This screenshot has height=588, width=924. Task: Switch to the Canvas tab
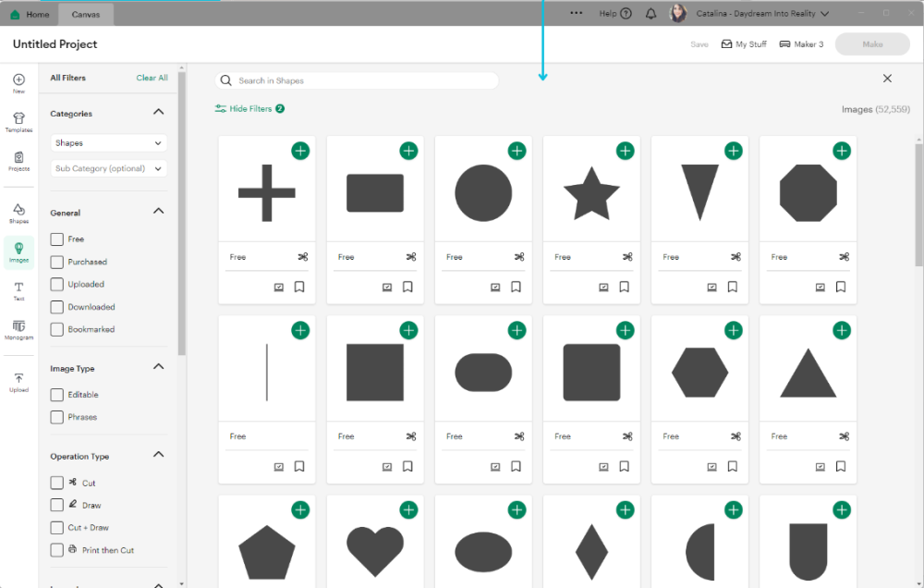point(86,14)
